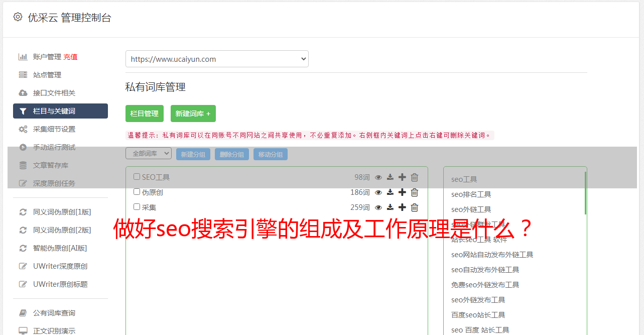This screenshot has width=644, height=335.
Task: Click refresh icon for 同义词伪原创[1版]
Action: pyautogui.click(x=23, y=212)
